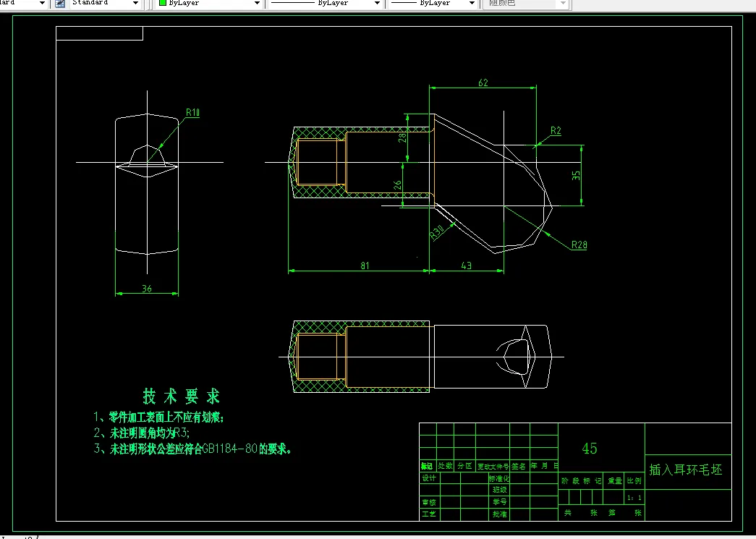The width and height of the screenshot is (756, 539).
Task: Click the 共 张 第 张 sheet count row
Action: [603, 513]
